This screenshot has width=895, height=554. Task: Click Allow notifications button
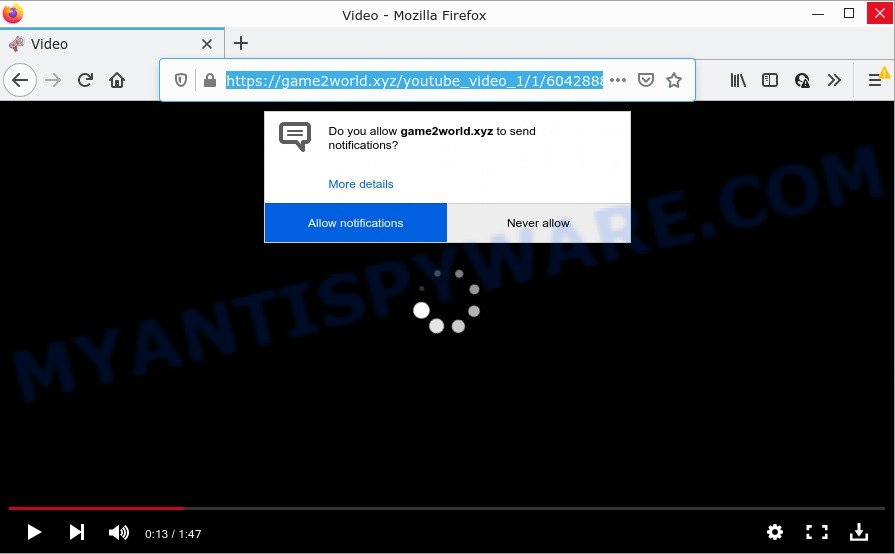click(356, 223)
